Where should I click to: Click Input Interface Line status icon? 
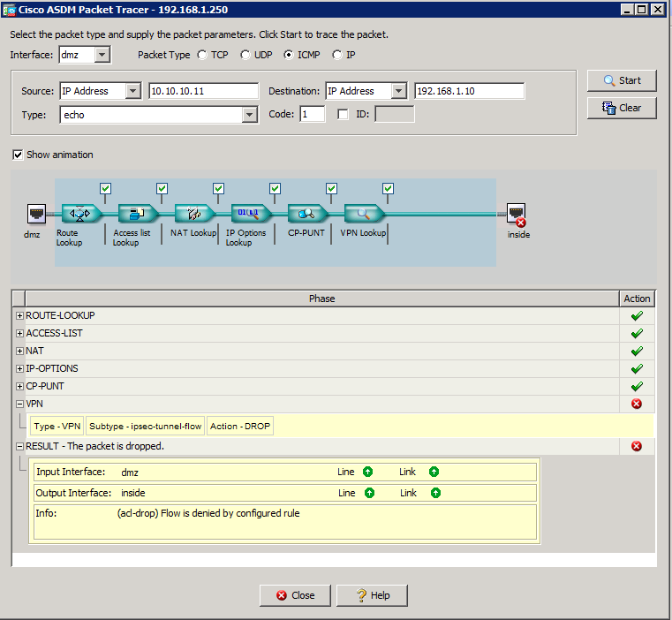(x=367, y=473)
